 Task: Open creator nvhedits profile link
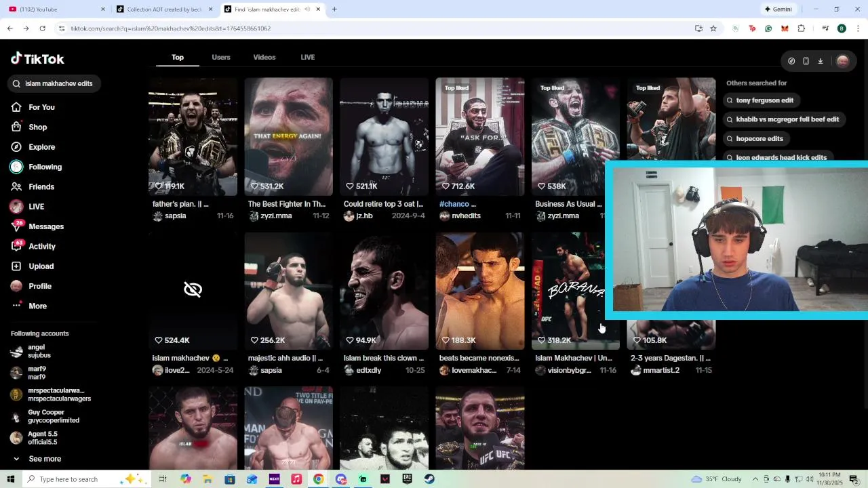point(460,216)
